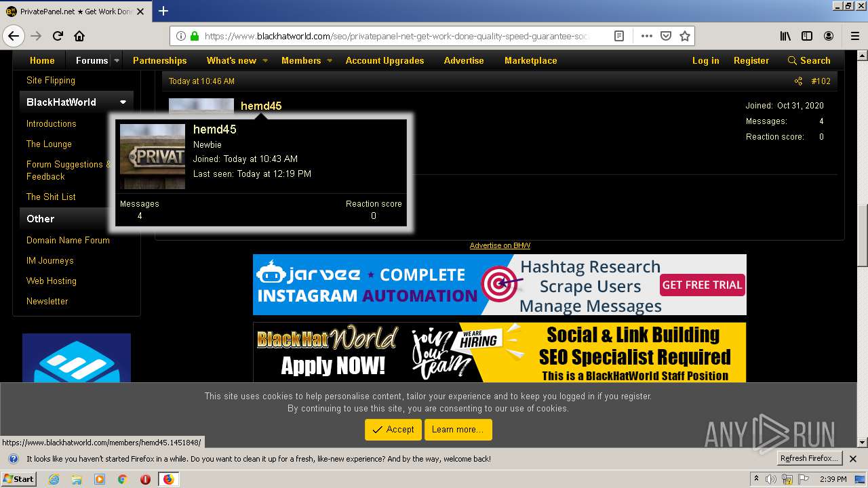Open Internet Explorer from the taskbar

pyautogui.click(x=54, y=479)
